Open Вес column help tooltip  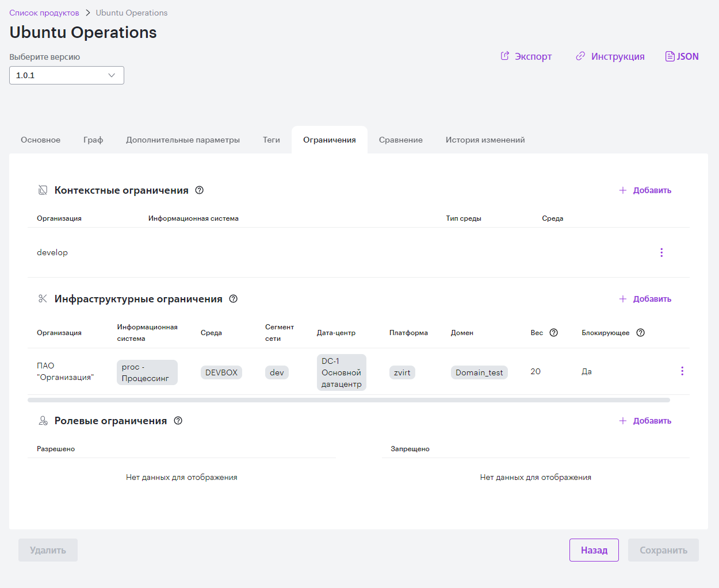554,333
